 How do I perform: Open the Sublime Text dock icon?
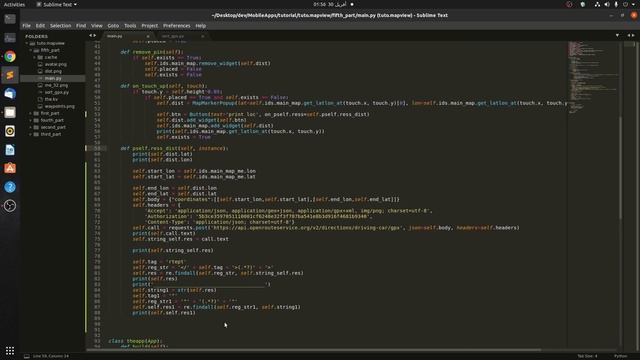pos(10,75)
